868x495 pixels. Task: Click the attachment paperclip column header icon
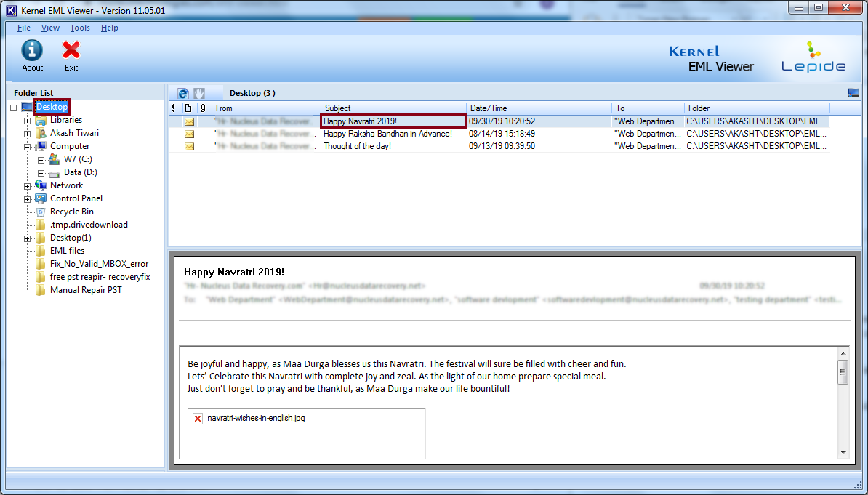tap(203, 108)
